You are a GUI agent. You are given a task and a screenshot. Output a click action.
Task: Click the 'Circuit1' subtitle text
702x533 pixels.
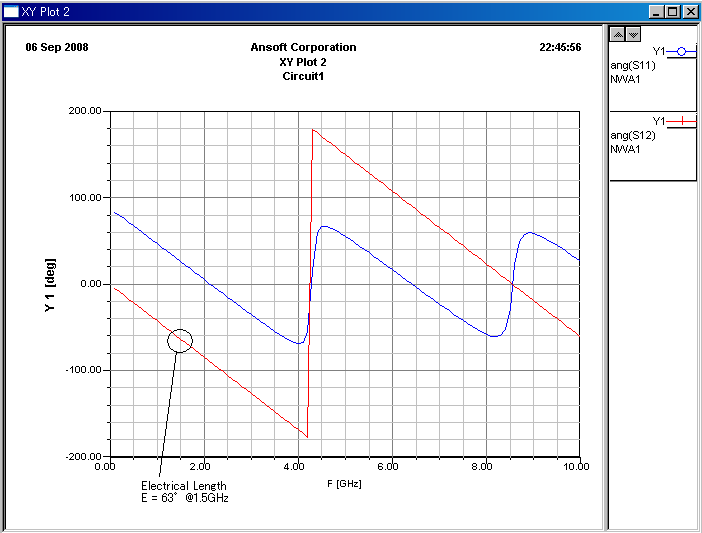click(x=303, y=76)
